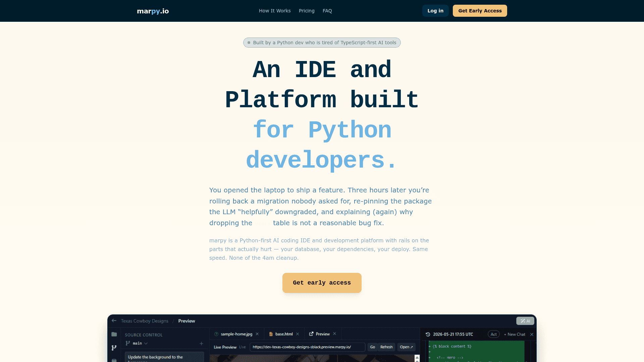
Task: Close the Preview editor tab
Action: [x=334, y=334]
